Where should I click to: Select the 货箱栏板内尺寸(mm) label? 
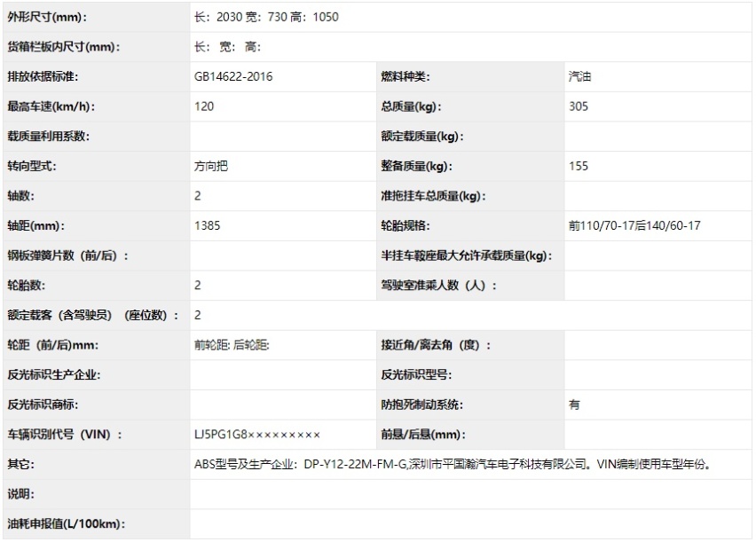[x=64, y=47]
